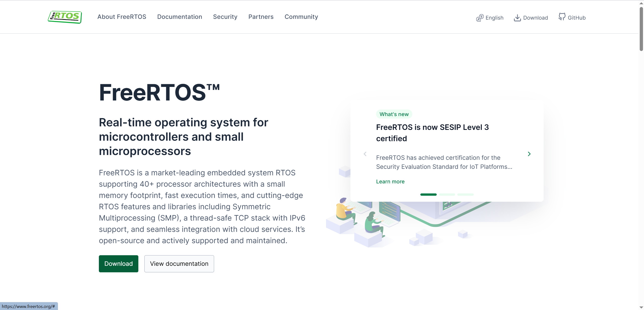Open the English language selector
644x310 pixels.
coord(494,18)
